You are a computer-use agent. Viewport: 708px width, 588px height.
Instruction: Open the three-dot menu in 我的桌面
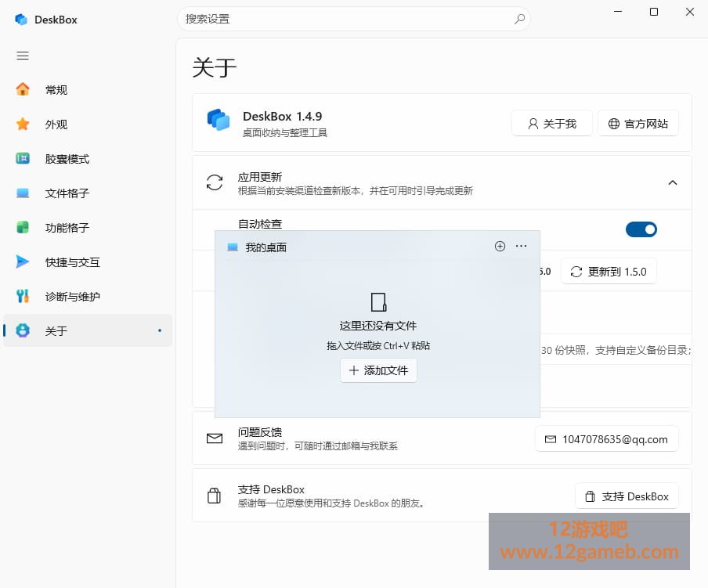point(521,246)
